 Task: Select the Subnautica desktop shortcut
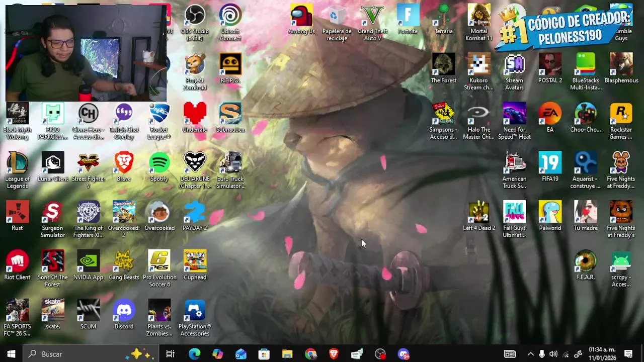click(x=230, y=118)
